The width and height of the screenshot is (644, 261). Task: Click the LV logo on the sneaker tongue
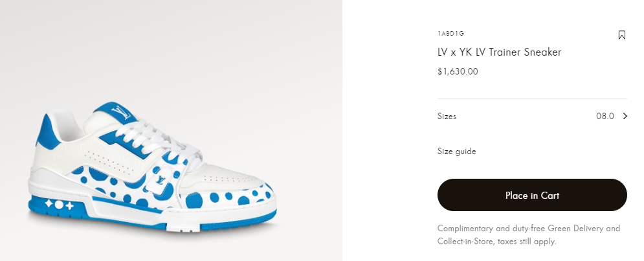point(120,112)
